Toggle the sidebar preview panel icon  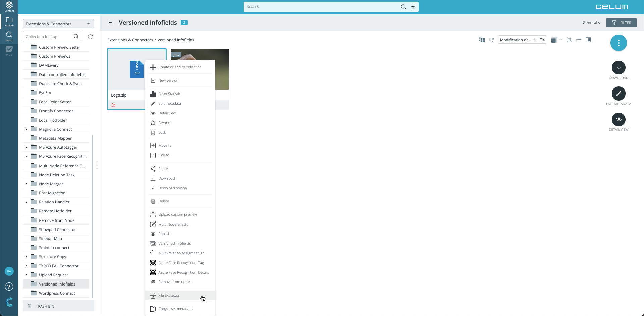(588, 40)
